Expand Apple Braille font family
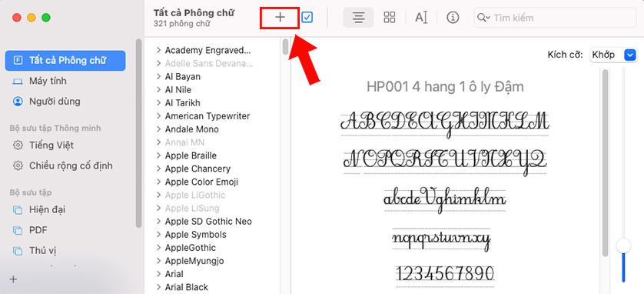The image size is (644, 294). [x=158, y=155]
